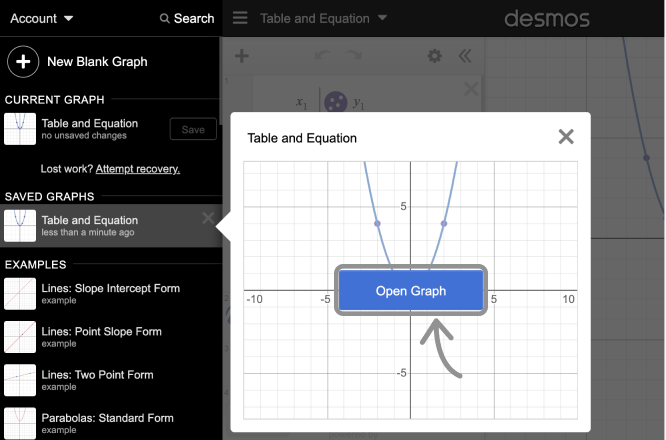The width and height of the screenshot is (666, 440).
Task: Click the table column color dot icon
Action: (x=336, y=102)
